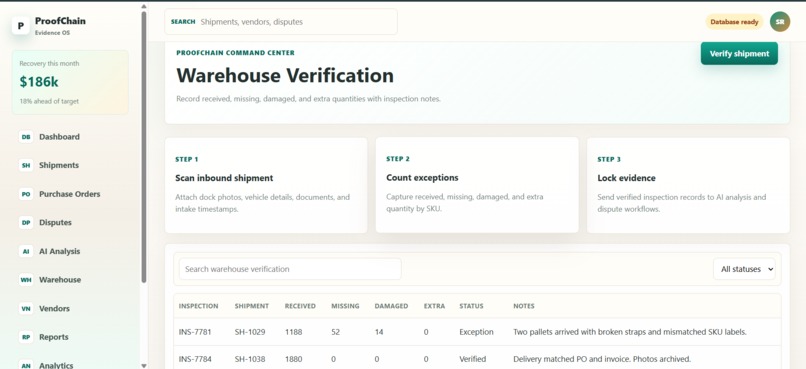The image size is (806, 369).
Task: Click the RECEIVED column header
Action: point(300,306)
